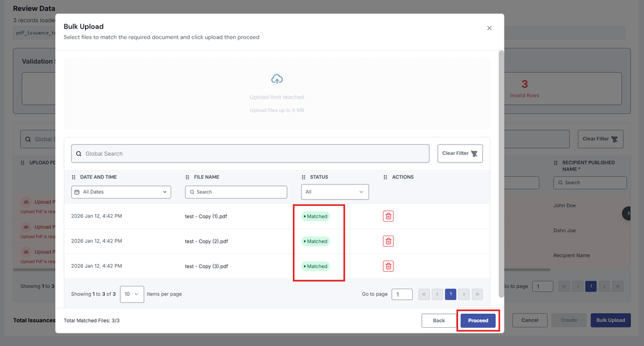Close the Bulk Upload dialog

(489, 28)
